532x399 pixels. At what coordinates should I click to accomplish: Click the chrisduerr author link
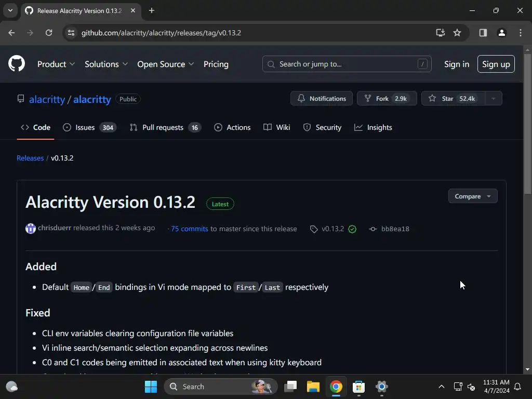click(54, 228)
